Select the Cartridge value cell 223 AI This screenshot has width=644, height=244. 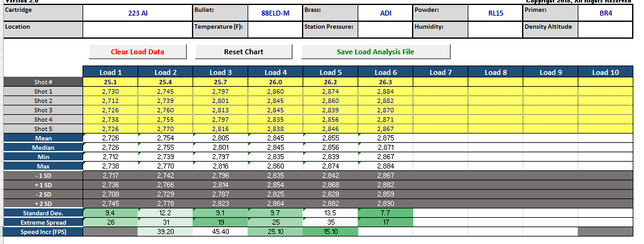click(138, 13)
